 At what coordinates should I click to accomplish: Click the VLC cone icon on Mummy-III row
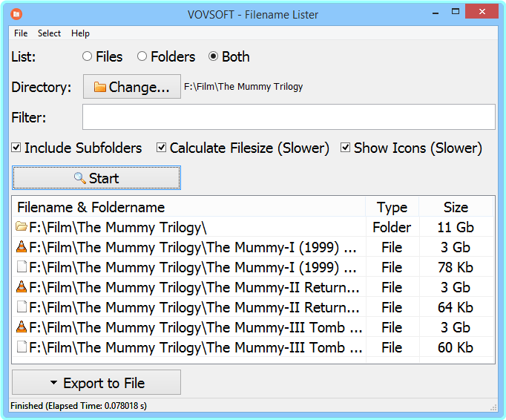pos(22,328)
